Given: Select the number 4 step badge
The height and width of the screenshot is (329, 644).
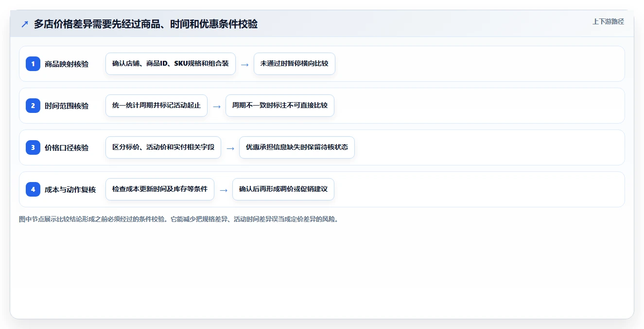Looking at the screenshot, I should click(33, 189).
